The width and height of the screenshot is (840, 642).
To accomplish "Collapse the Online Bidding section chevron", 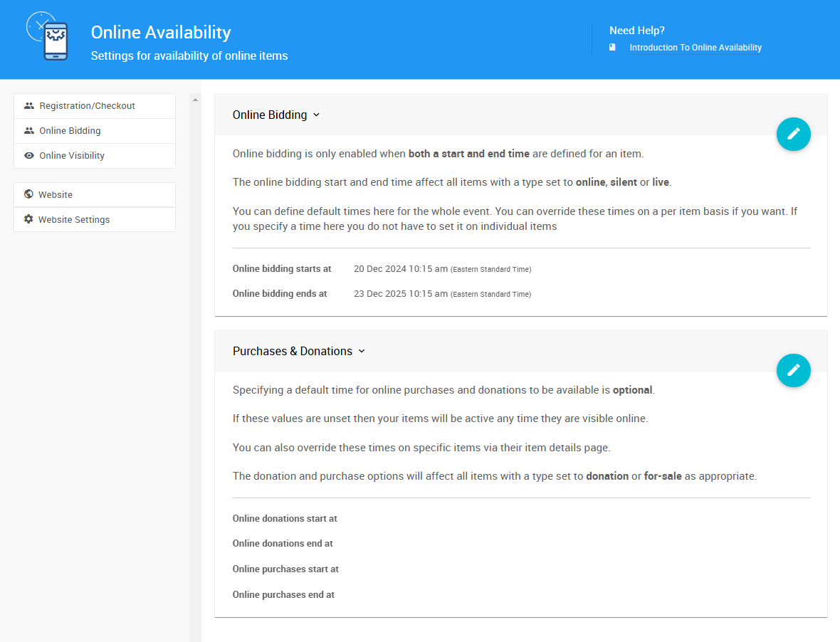I will 317,115.
